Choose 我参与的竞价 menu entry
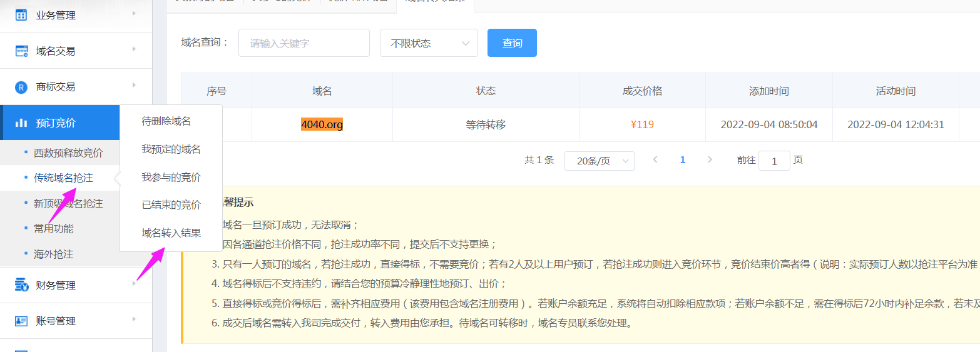Image resolution: width=980 pixels, height=352 pixels. click(171, 178)
